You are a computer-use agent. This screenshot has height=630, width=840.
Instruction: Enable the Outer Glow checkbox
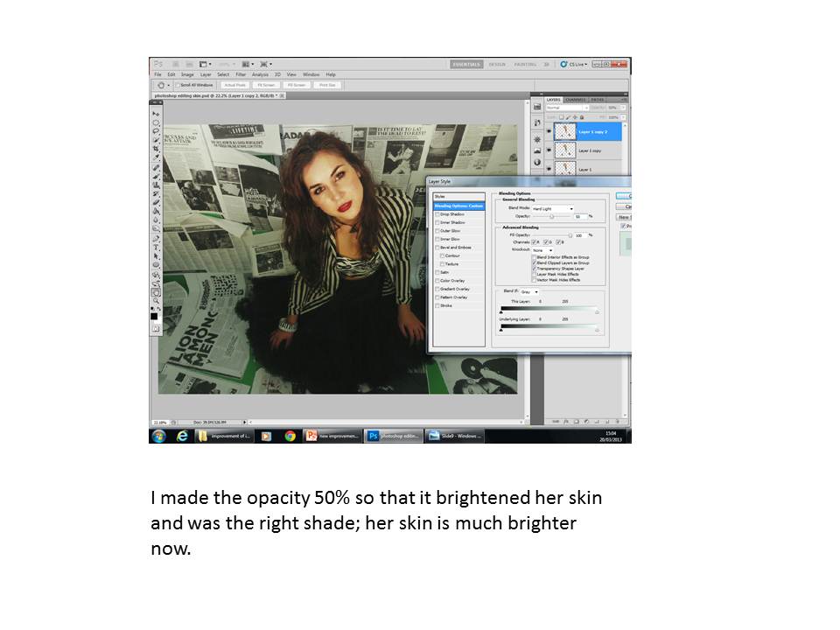point(437,231)
